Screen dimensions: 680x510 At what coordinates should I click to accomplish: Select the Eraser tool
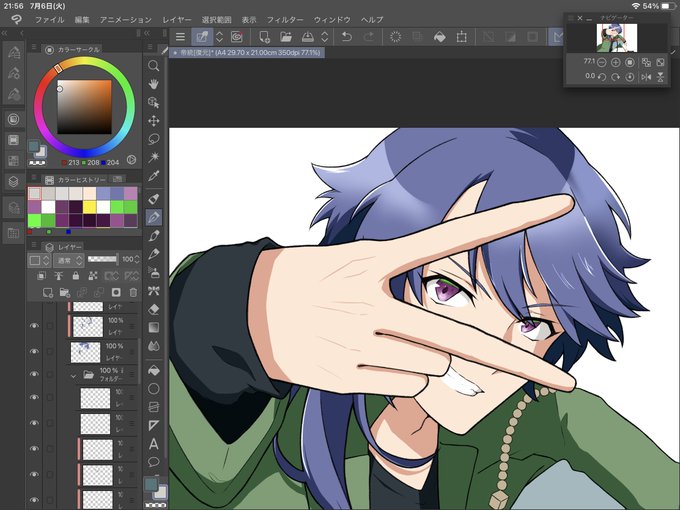pyautogui.click(x=154, y=309)
